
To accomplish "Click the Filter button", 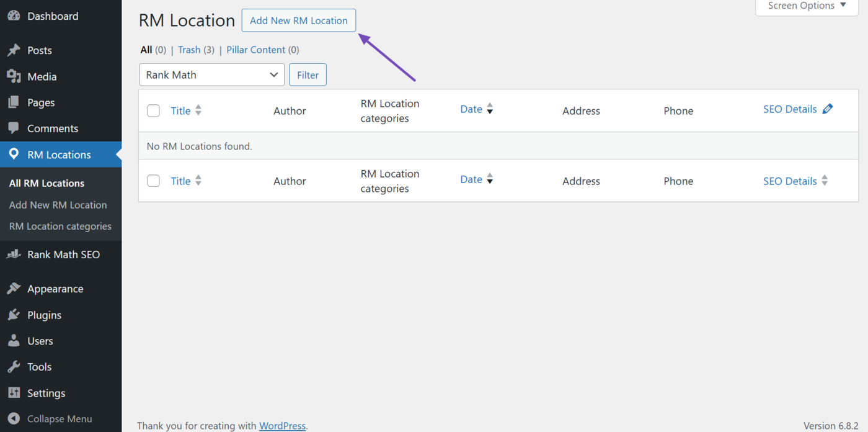I will [308, 74].
